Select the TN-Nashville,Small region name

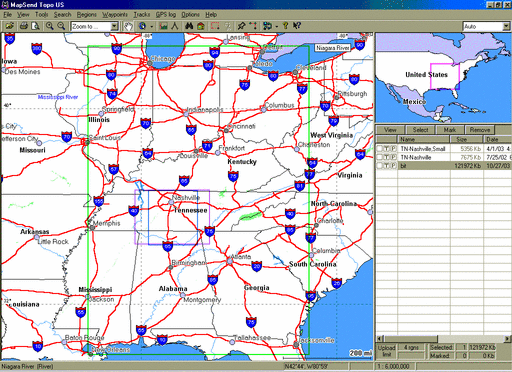click(423, 149)
